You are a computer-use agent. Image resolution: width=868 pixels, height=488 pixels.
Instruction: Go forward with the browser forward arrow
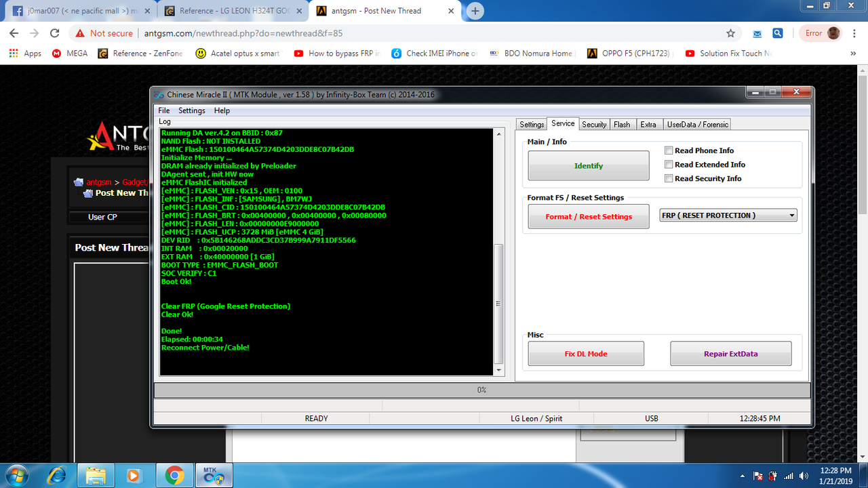click(x=35, y=33)
